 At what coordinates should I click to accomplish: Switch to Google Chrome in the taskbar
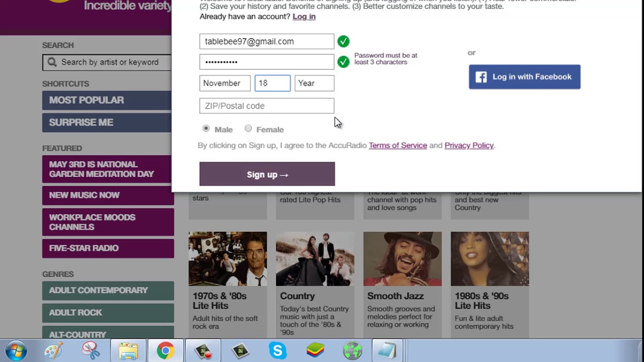(x=165, y=350)
